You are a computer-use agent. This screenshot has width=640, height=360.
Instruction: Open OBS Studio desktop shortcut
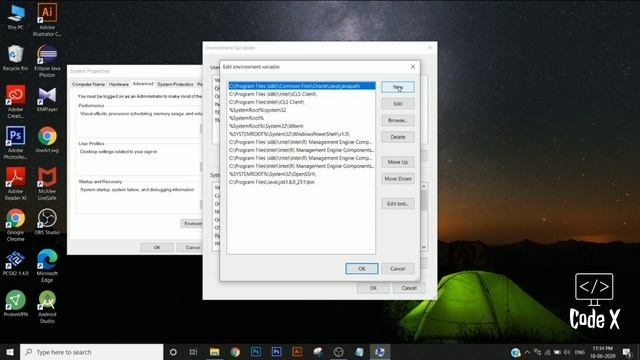click(x=47, y=222)
